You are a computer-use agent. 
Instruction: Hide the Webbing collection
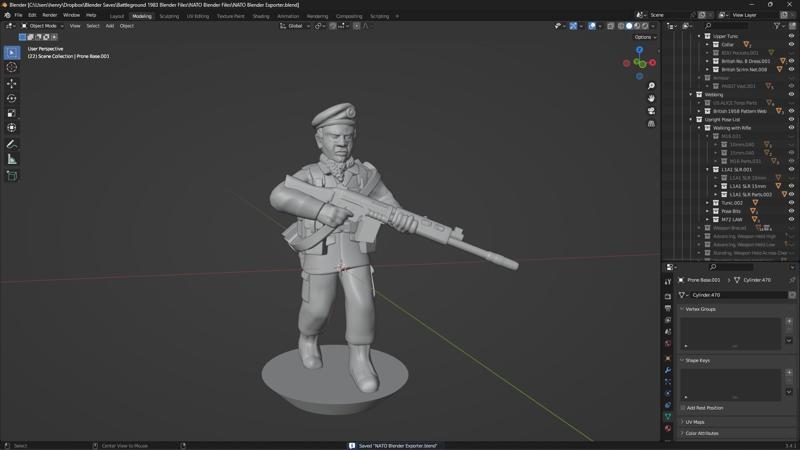click(791, 94)
